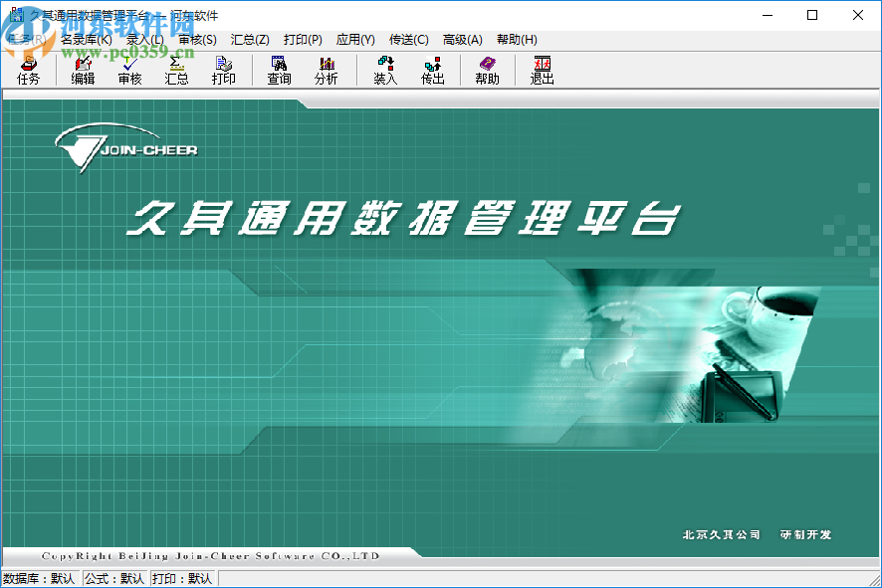Click status bar entry 数据库：默认
The width and height of the screenshot is (882, 588).
click(x=40, y=578)
